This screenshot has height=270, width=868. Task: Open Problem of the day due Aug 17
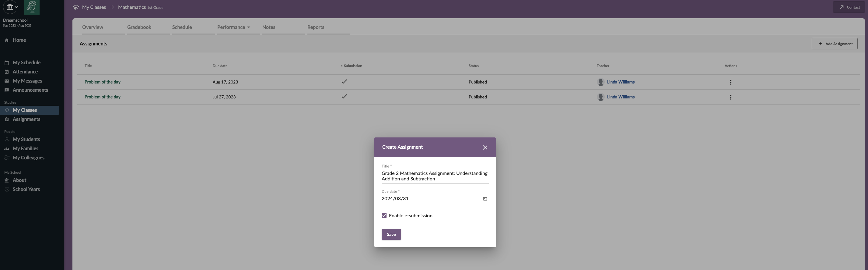point(103,82)
